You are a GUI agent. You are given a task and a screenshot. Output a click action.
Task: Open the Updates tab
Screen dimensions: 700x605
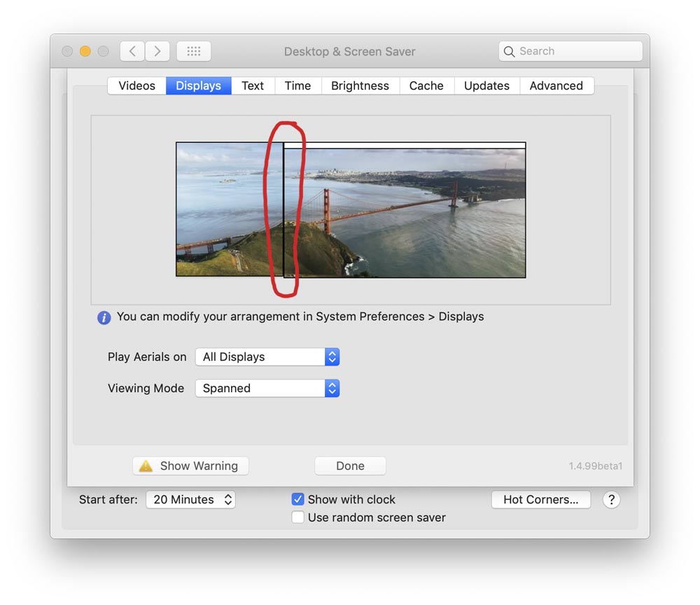(486, 85)
